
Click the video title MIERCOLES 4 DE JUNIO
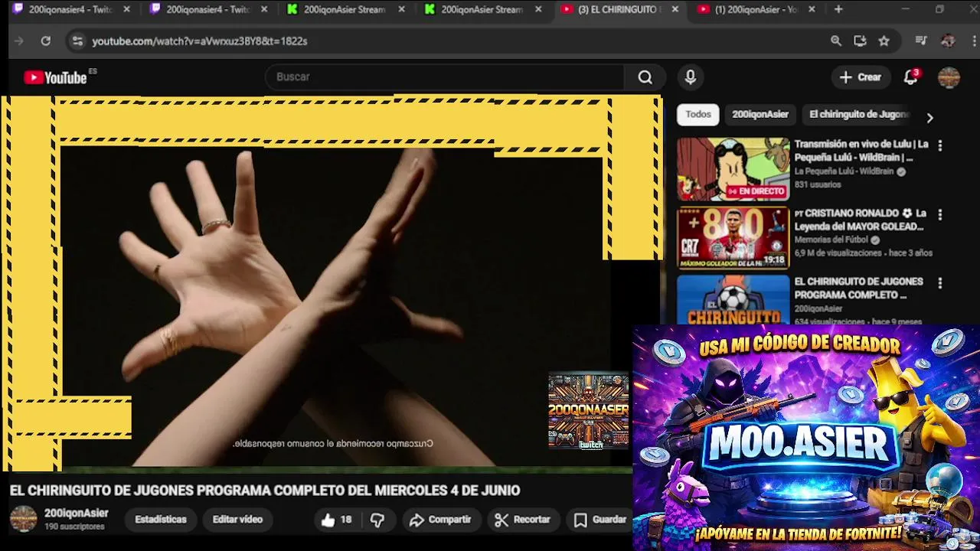265,491
